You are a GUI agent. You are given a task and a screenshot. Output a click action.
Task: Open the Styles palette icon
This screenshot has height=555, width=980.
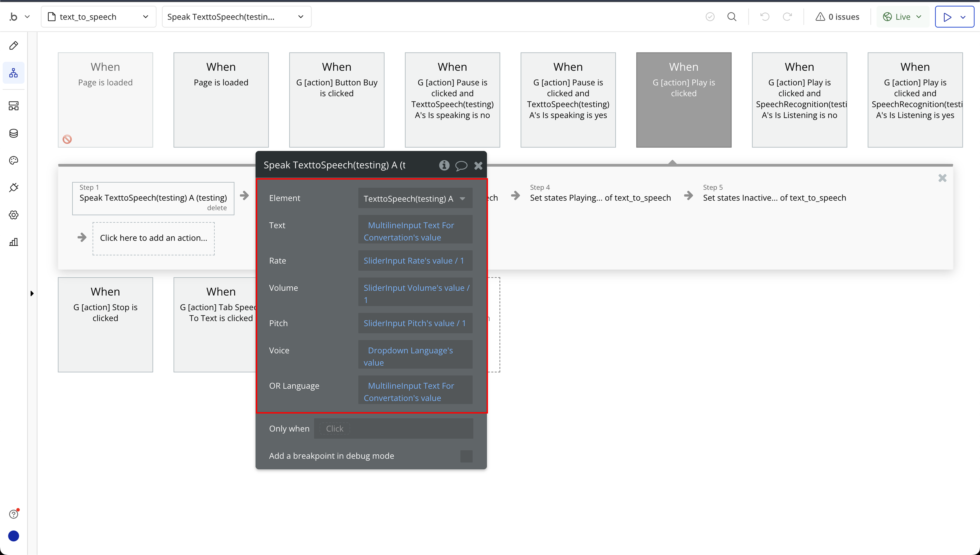point(14,161)
